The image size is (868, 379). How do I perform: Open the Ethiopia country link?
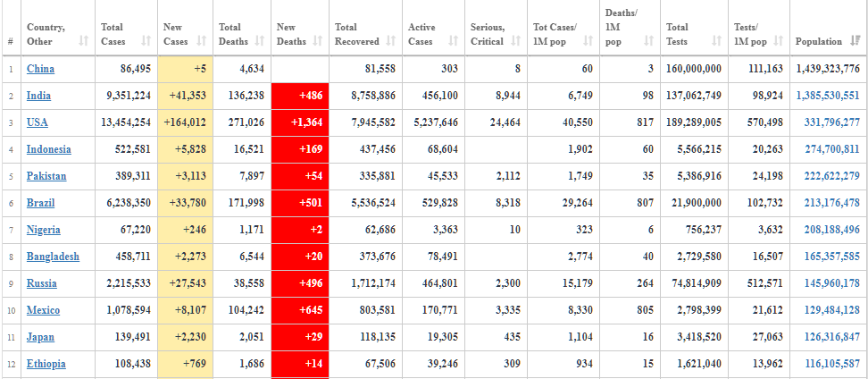(x=46, y=364)
